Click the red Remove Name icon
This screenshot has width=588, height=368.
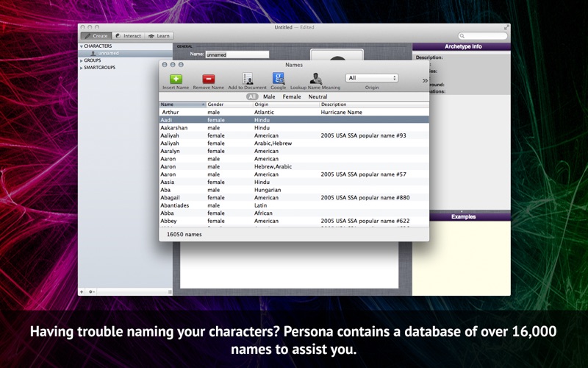click(x=208, y=79)
